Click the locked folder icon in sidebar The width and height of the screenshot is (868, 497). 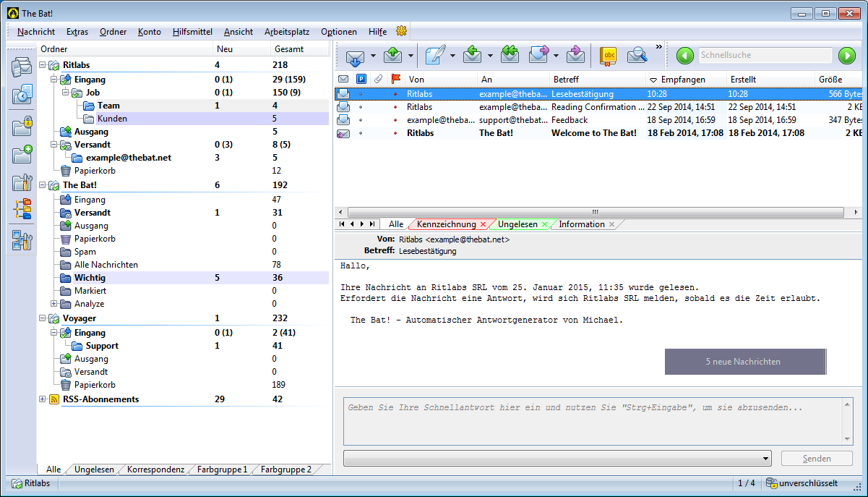[x=22, y=125]
